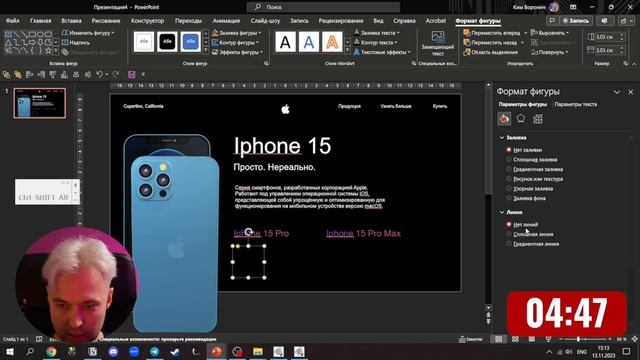Click Переместить назад button
640x360 pixels.
490,42
